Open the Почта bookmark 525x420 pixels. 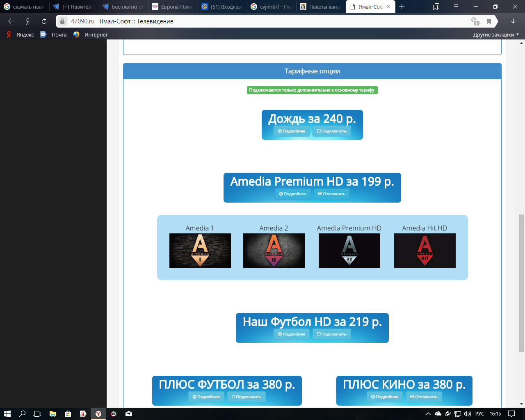click(53, 34)
